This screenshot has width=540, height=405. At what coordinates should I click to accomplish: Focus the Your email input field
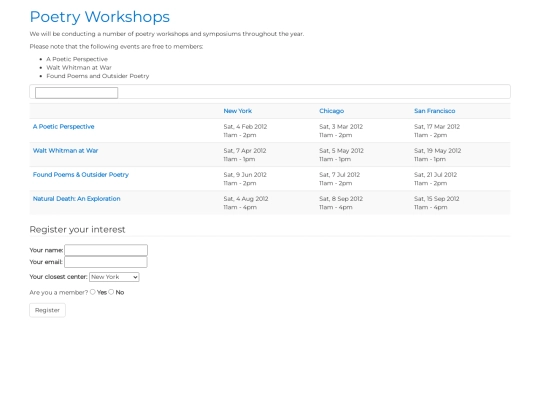[106, 262]
